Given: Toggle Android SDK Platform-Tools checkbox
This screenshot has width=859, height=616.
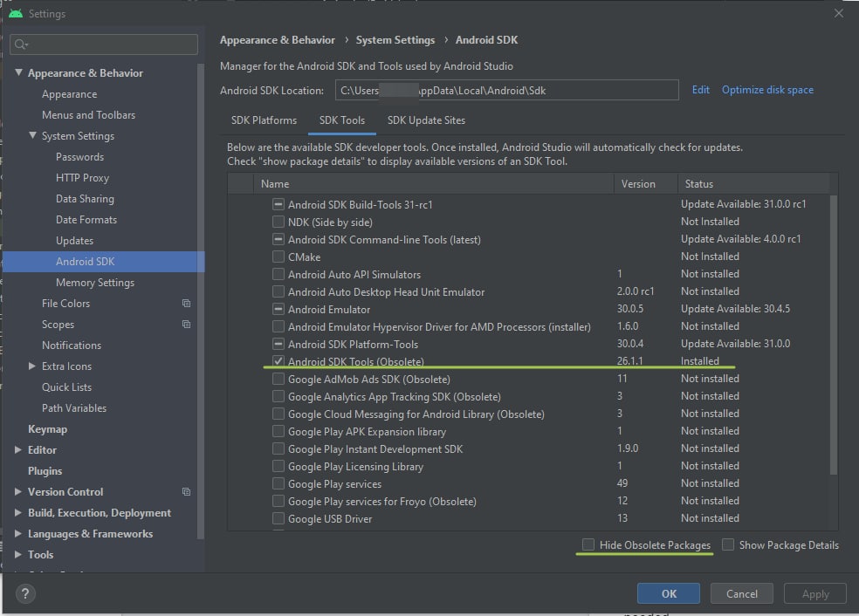Looking at the screenshot, I should (278, 345).
